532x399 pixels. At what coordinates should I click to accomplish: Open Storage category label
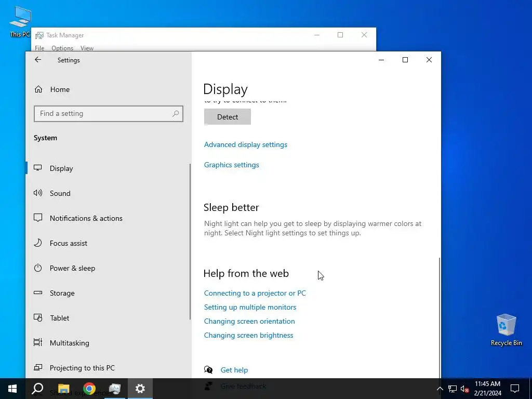(62, 293)
